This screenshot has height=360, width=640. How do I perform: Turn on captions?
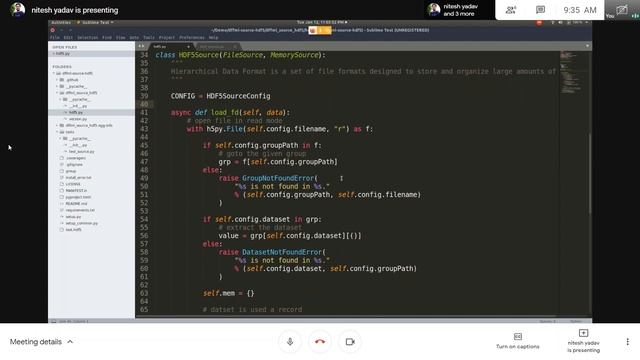click(x=518, y=341)
